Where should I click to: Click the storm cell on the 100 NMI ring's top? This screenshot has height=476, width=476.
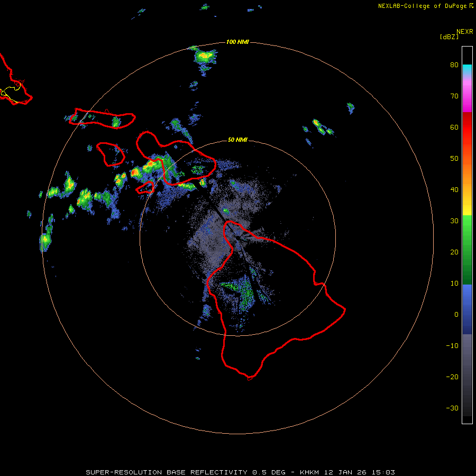(x=204, y=58)
